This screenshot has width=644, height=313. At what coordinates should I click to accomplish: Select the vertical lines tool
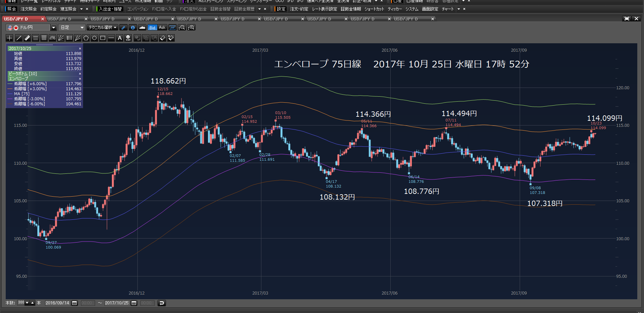click(69, 38)
